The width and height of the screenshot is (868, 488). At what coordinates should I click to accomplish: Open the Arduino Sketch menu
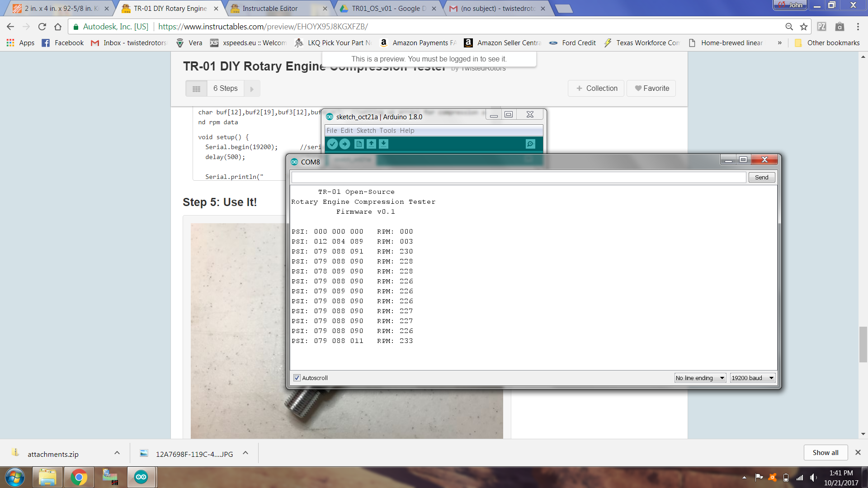(366, 131)
